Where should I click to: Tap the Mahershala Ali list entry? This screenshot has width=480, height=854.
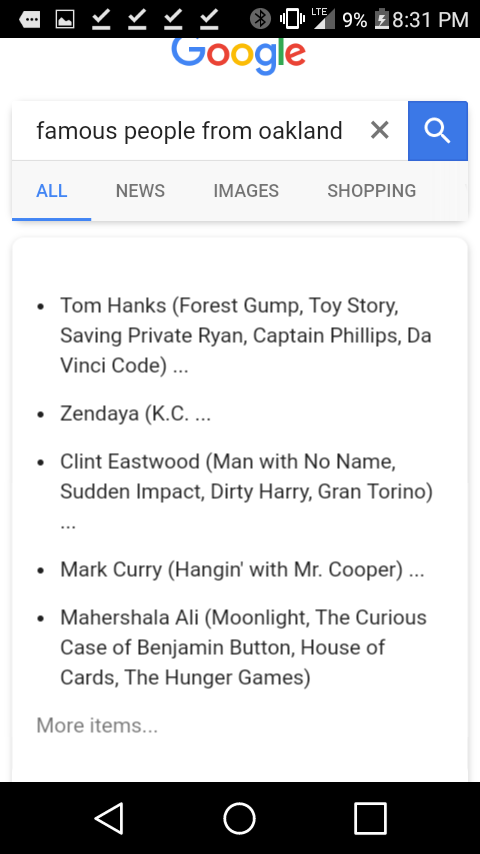tap(244, 648)
